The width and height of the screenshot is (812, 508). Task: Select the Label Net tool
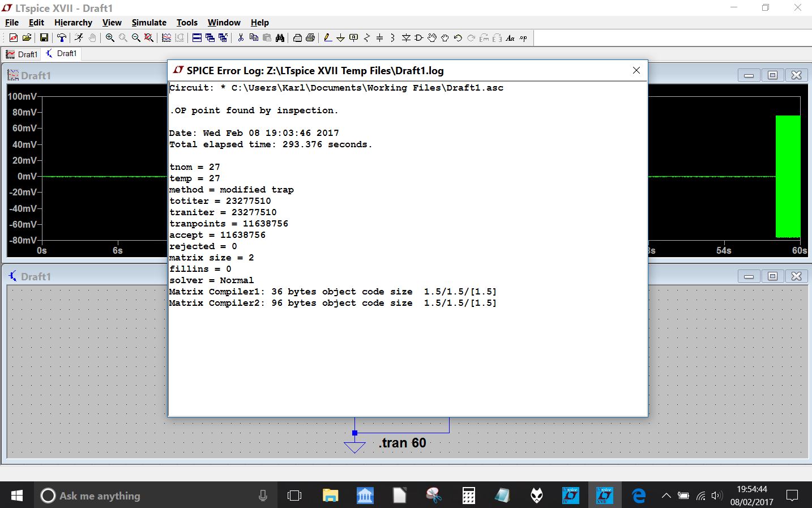pos(354,38)
